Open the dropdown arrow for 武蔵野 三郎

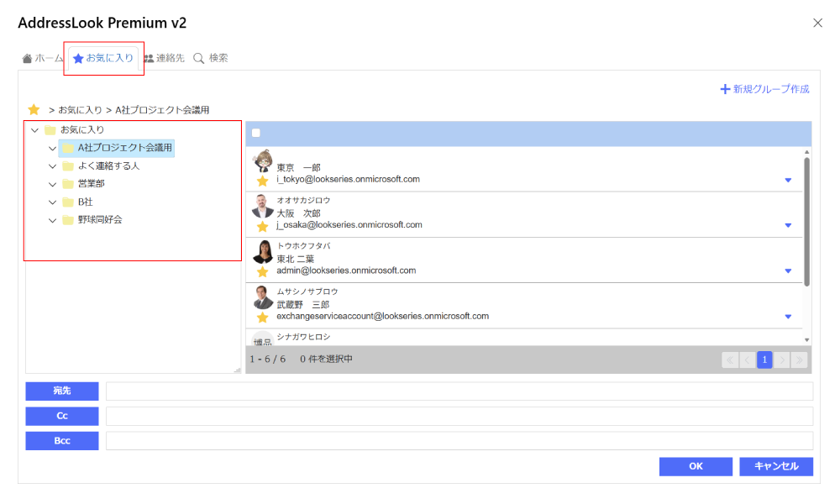click(788, 317)
